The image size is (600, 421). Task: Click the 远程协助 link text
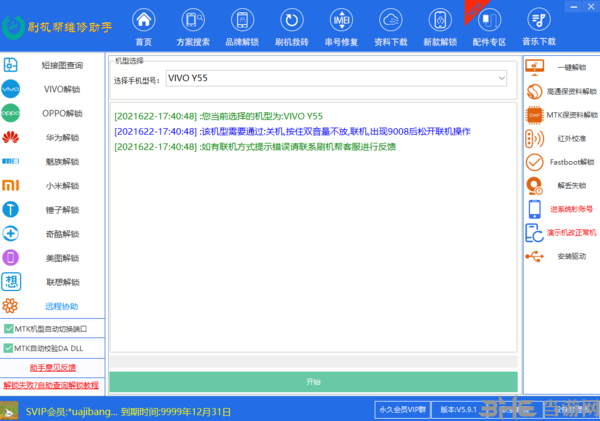pos(62,306)
